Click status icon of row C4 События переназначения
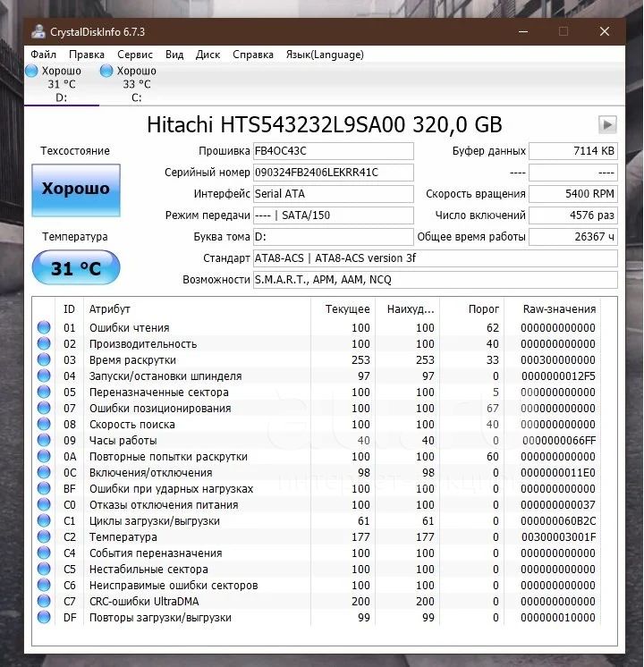Viewport: 644px width, 667px height. coord(44,553)
